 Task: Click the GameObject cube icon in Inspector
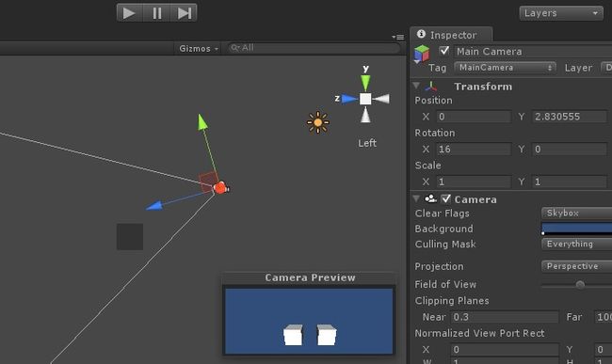click(422, 54)
